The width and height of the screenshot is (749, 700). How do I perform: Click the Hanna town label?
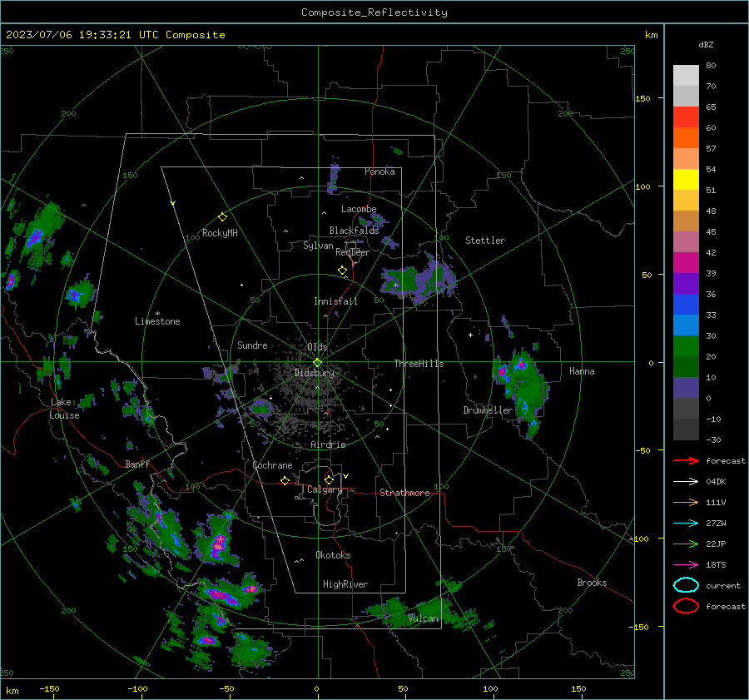pyautogui.click(x=582, y=371)
